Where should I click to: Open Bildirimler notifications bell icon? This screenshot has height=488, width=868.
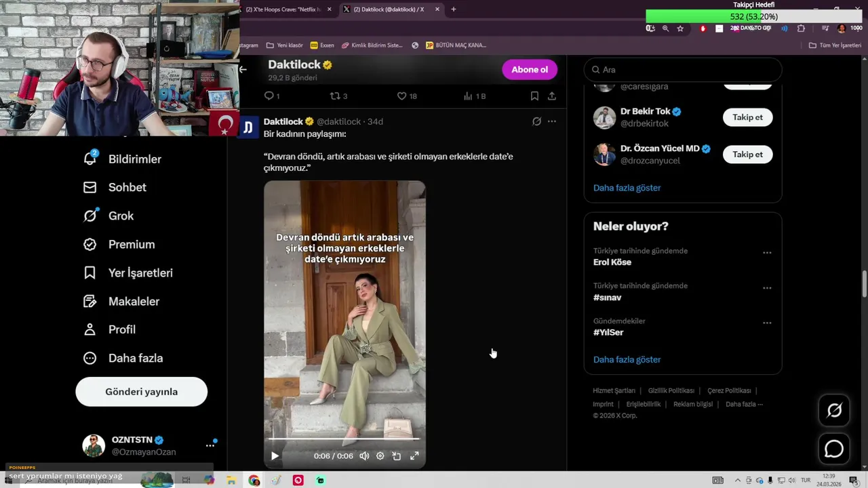(x=90, y=159)
